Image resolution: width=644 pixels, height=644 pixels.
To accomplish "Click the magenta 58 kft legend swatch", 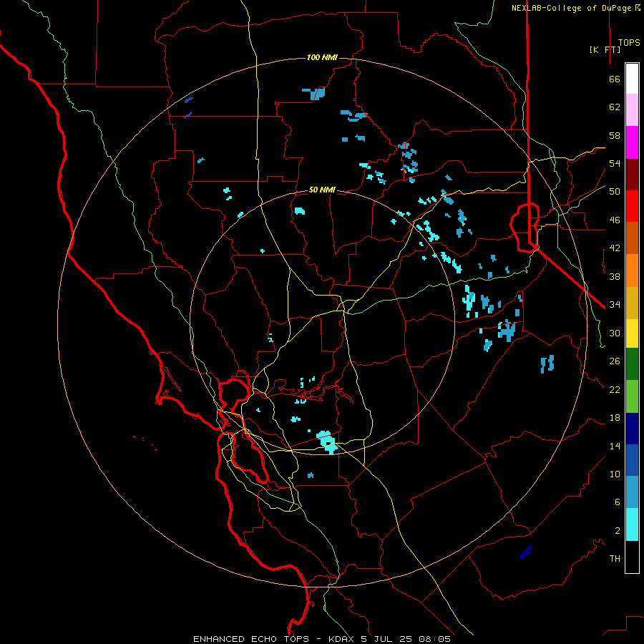I will click(x=632, y=142).
